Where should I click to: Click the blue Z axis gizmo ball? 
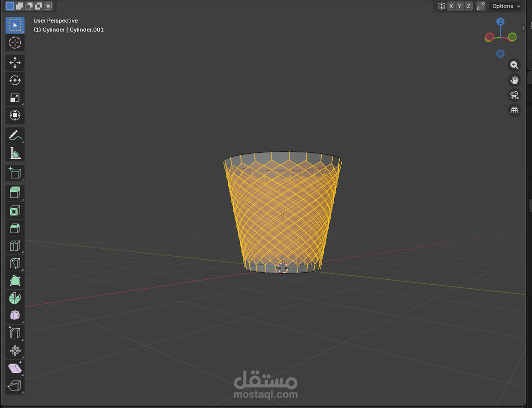(500, 22)
